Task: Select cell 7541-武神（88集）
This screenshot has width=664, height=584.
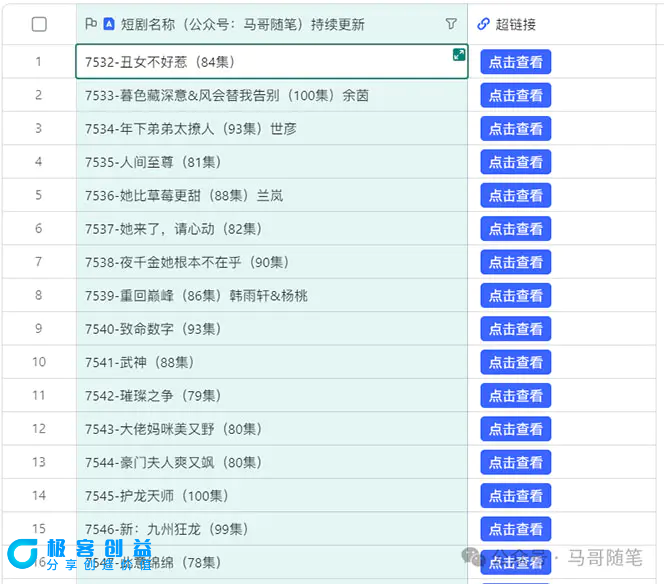Action: pos(272,362)
